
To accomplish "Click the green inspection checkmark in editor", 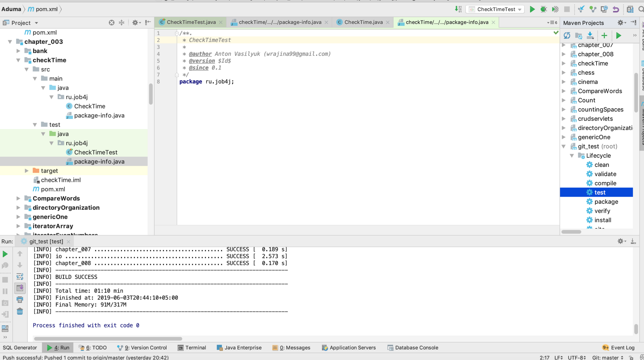I will click(x=556, y=33).
